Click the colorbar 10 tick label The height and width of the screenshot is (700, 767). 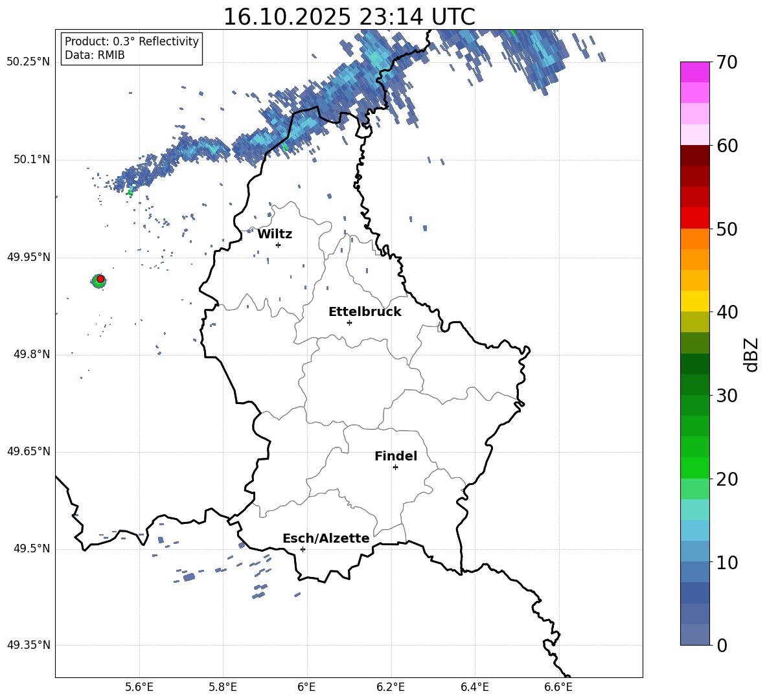click(727, 562)
